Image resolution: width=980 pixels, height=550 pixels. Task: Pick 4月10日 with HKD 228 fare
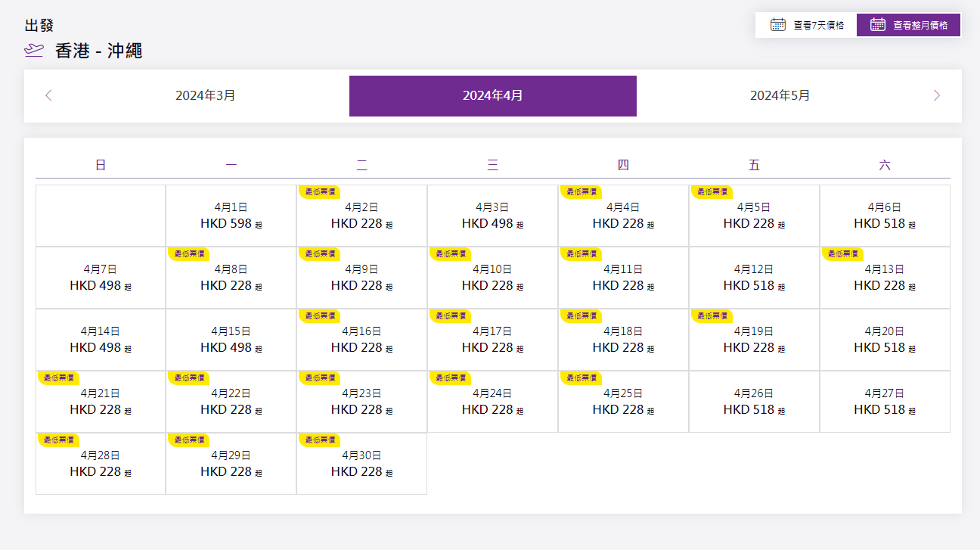coord(492,278)
